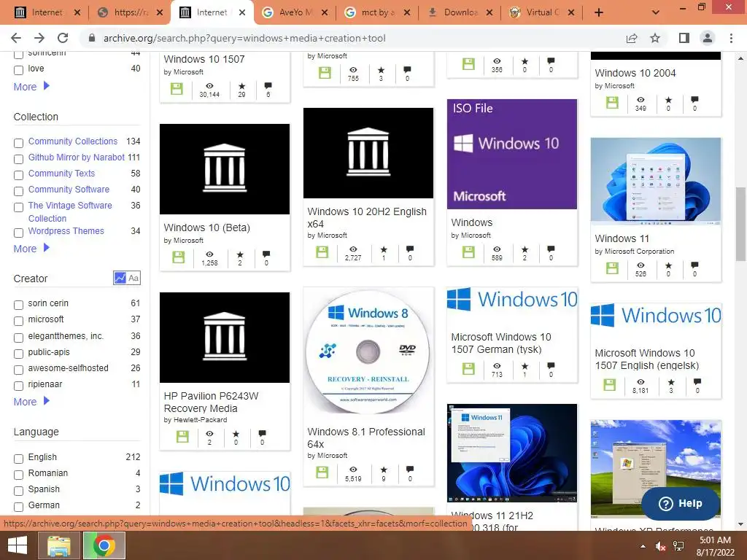Open tab search chevron in title bar
The height and width of the screenshot is (560, 747).
click(656, 12)
